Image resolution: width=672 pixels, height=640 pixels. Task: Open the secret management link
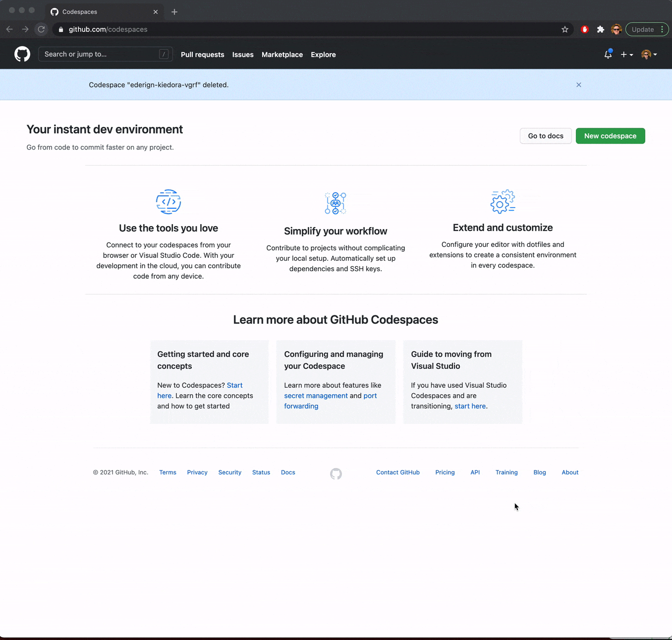pos(316,396)
